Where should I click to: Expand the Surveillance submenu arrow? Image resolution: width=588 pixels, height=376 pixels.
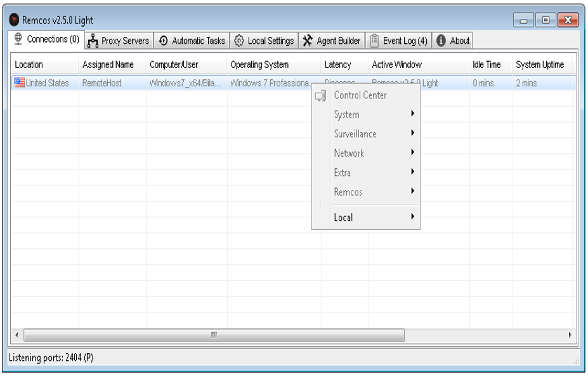[x=412, y=133]
